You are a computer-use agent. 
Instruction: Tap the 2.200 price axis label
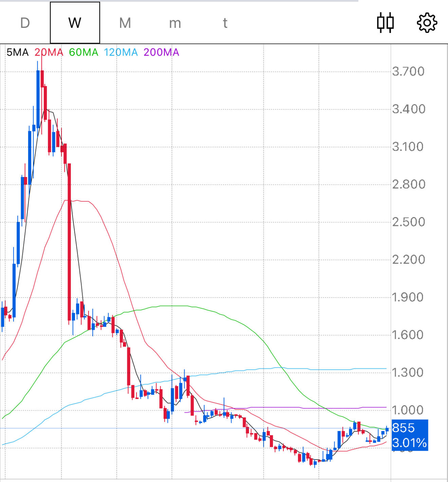409,260
